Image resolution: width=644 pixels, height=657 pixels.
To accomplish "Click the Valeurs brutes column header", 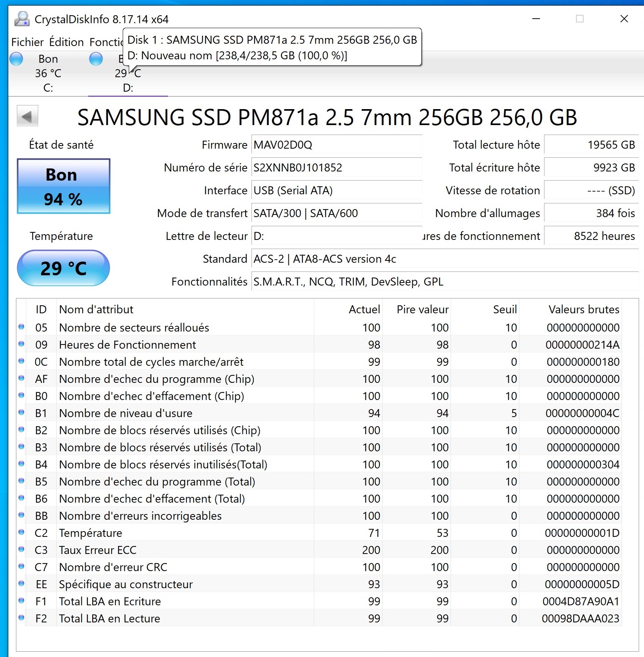I will click(584, 309).
